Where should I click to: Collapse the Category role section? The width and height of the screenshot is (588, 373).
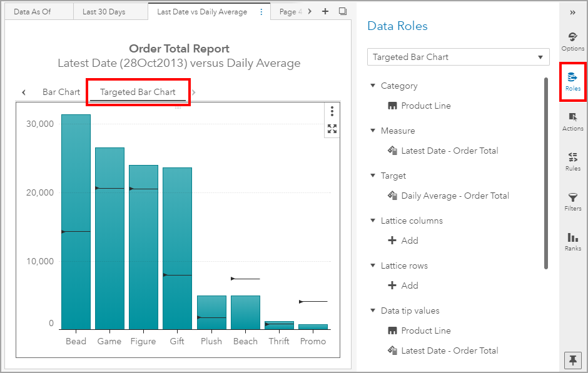tap(373, 86)
